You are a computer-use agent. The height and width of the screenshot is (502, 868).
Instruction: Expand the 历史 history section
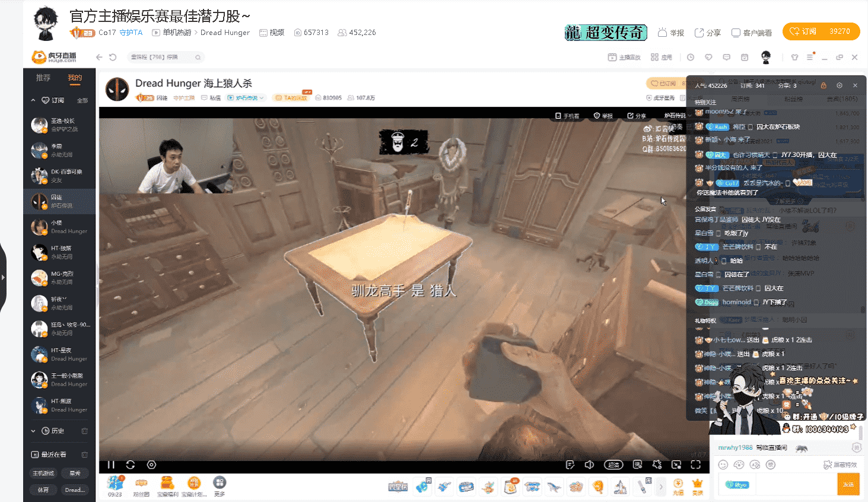33,431
